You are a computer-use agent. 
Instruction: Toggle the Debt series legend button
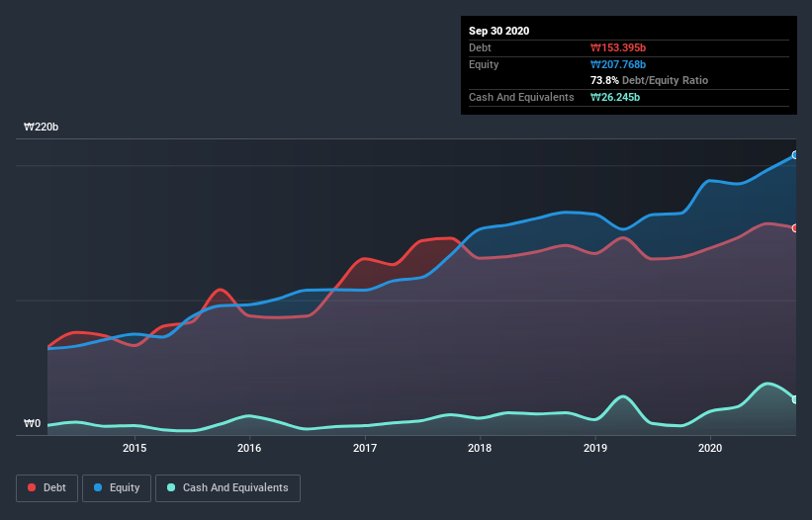[47, 488]
